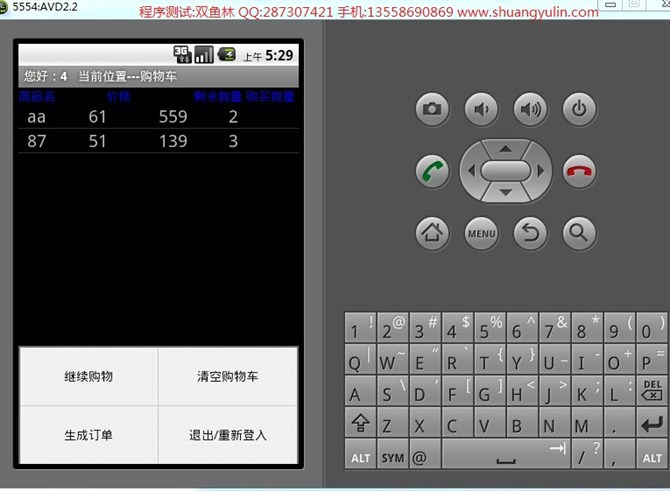Viewport: 670px width, 491px height.
Task: Click the Enter return key
Action: pyautogui.click(x=652, y=423)
